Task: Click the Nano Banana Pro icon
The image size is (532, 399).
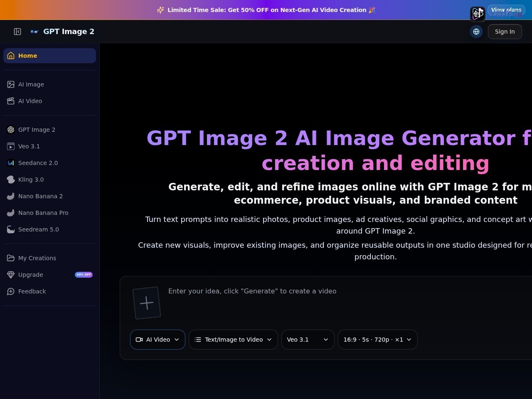Action: [x=11, y=213]
